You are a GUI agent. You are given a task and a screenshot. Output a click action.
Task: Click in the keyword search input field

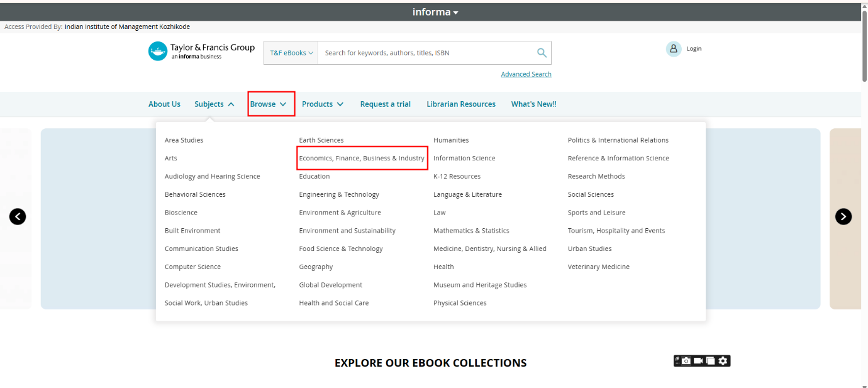pos(425,53)
